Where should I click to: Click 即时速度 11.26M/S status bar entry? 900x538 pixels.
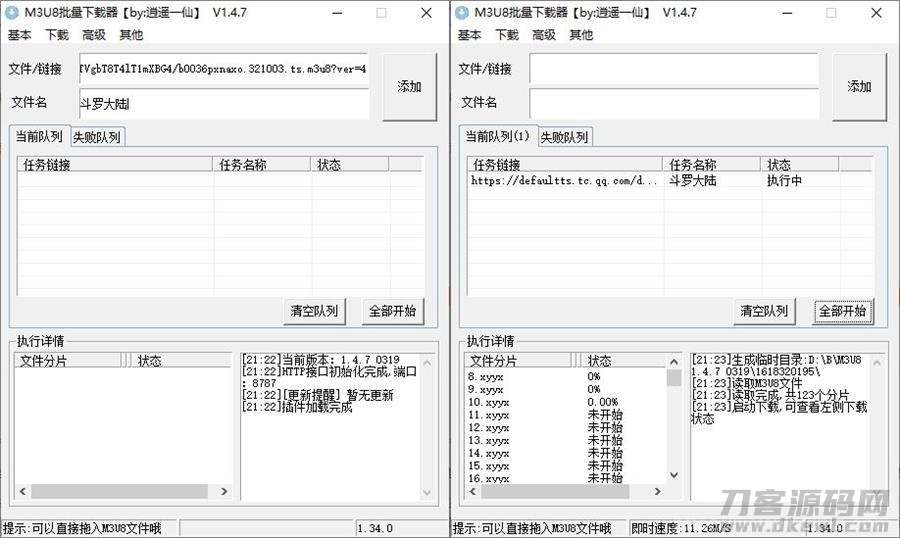coord(681,528)
